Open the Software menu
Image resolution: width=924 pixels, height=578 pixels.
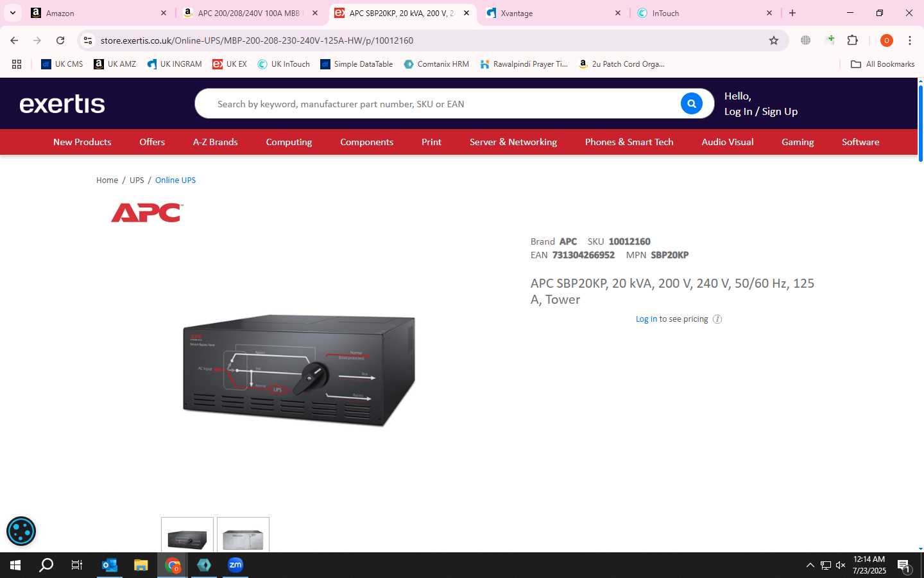[x=860, y=142]
